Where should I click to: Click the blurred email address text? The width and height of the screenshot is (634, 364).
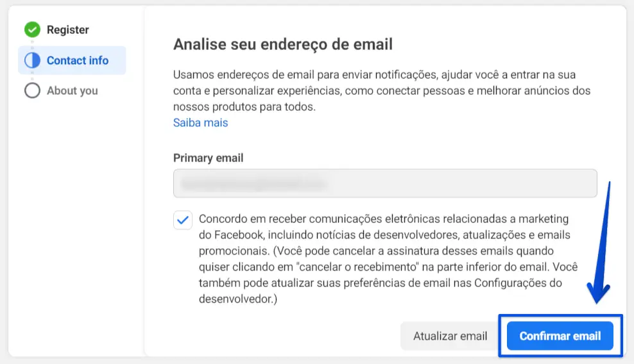(x=253, y=184)
